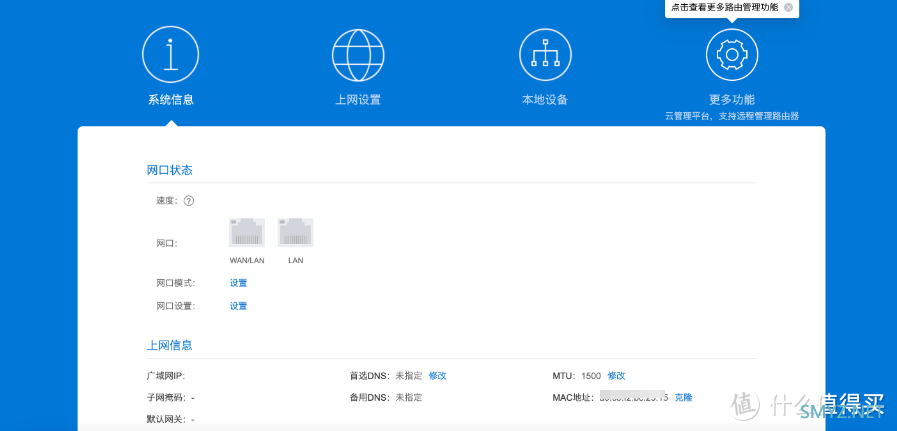The width and height of the screenshot is (897, 431).
Task: Open the 本地设备 network tree icon
Action: coord(545,55)
